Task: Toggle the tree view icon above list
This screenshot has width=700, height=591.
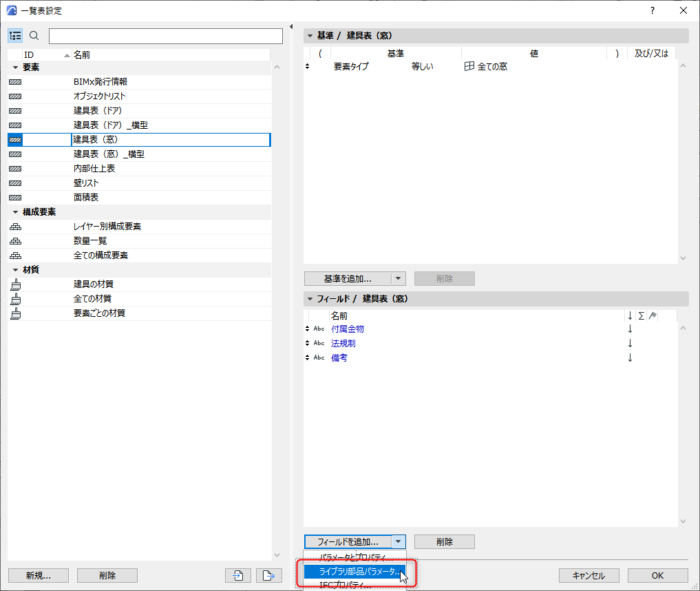Action: pyautogui.click(x=15, y=36)
